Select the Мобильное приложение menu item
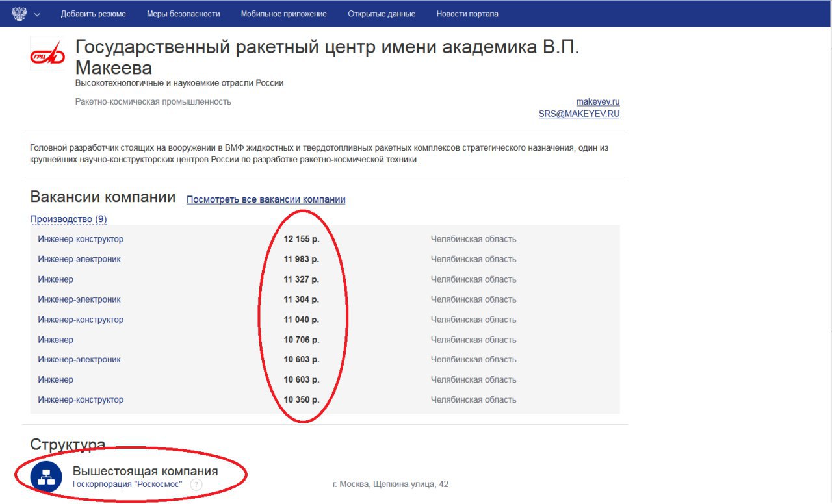Image resolution: width=832 pixels, height=504 pixels. coord(284,14)
